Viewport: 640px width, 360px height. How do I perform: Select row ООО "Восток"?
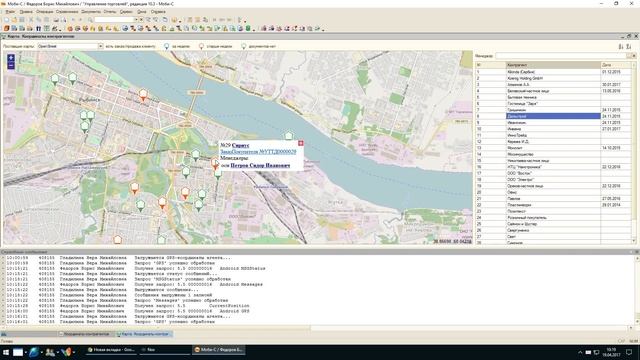tap(553, 173)
